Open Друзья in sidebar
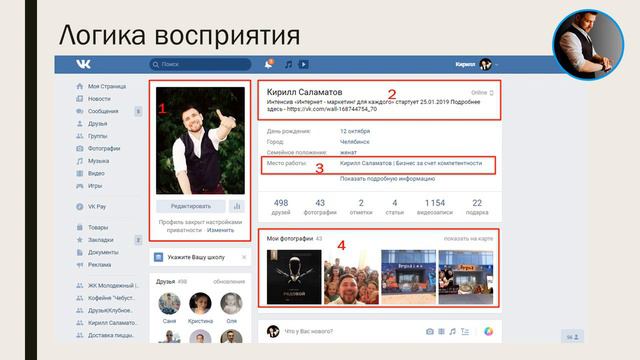This screenshot has width=640, height=360. (x=92, y=124)
